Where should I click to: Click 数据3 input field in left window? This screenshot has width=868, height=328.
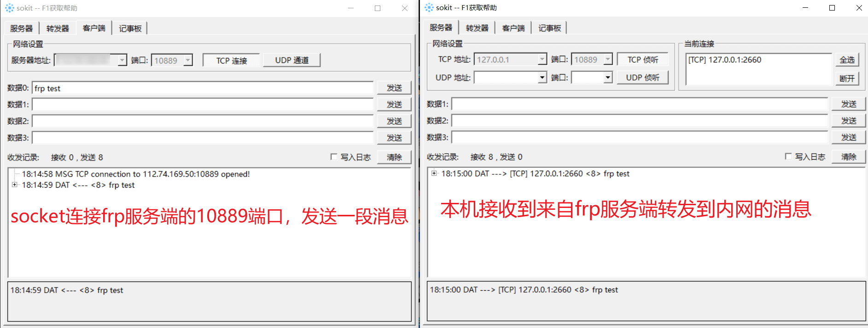203,138
